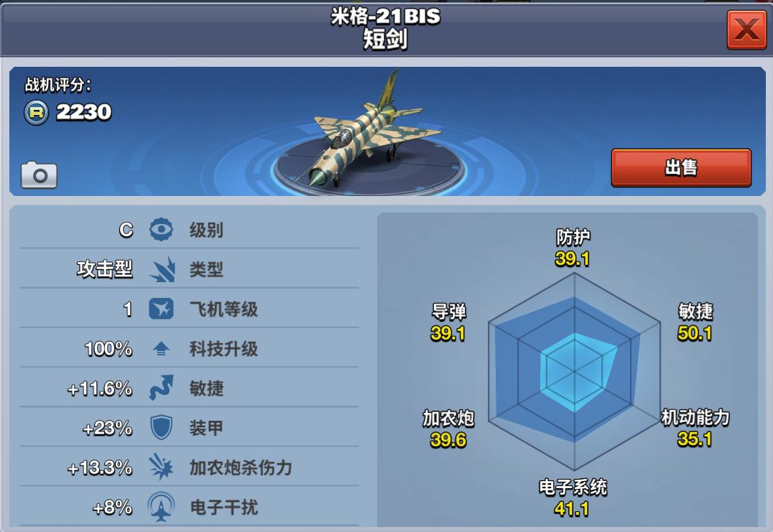The width and height of the screenshot is (773, 532).
Task: Select the 加农炮 39.6 stat label
Action: click(448, 429)
